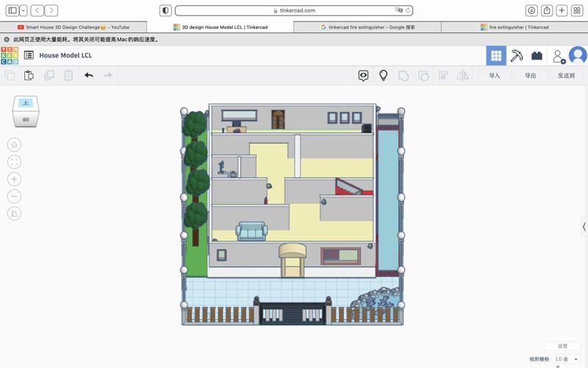Click 导出 export button
588x368 pixels.
click(530, 76)
